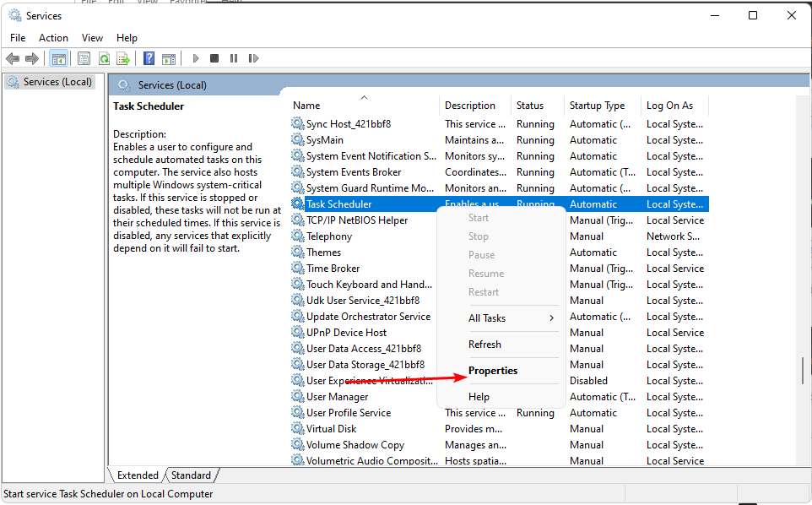Sort by the Name column header
Viewport: 812px width, 505px height.
click(x=364, y=106)
